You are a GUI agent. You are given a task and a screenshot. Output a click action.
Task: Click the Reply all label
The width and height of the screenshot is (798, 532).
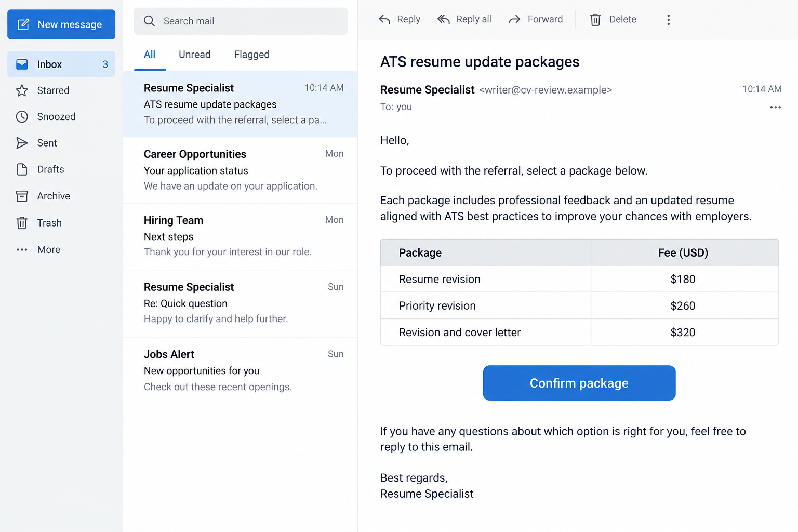point(474,19)
